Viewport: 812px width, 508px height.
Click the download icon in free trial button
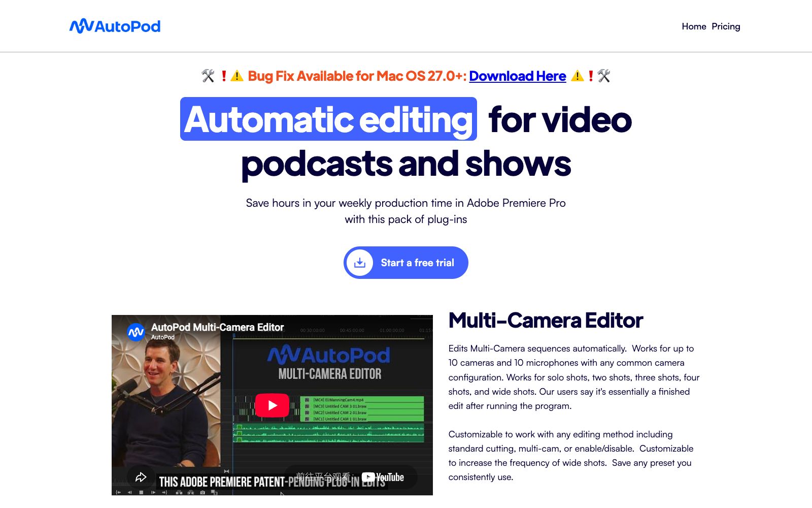[x=360, y=263]
